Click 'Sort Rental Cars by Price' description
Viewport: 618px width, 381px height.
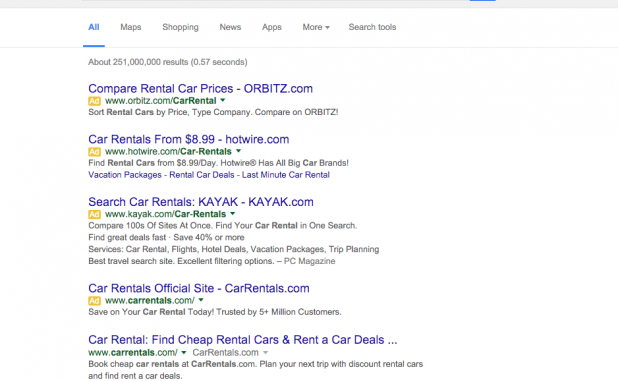coord(213,112)
